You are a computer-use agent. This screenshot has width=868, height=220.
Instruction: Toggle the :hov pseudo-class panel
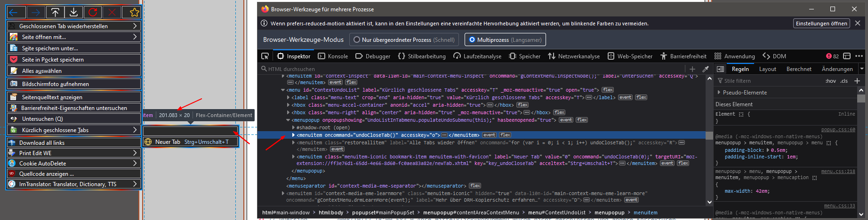(x=830, y=81)
